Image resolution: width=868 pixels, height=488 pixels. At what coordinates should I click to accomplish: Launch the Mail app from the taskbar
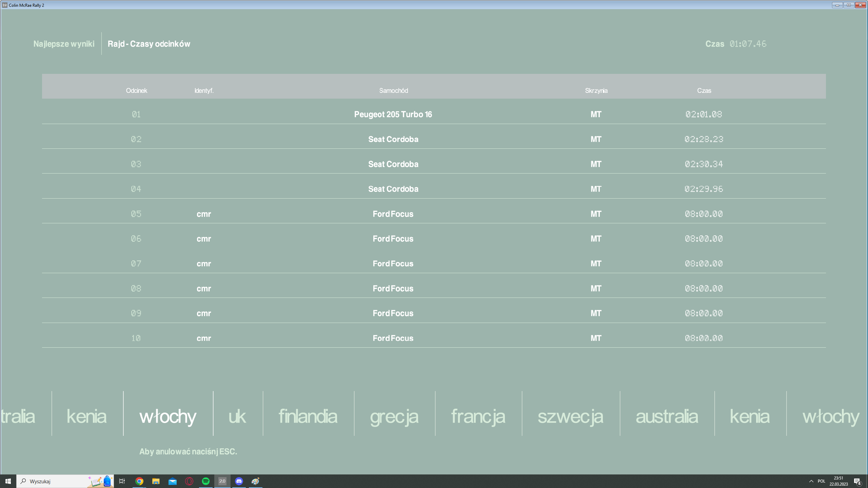(173, 481)
